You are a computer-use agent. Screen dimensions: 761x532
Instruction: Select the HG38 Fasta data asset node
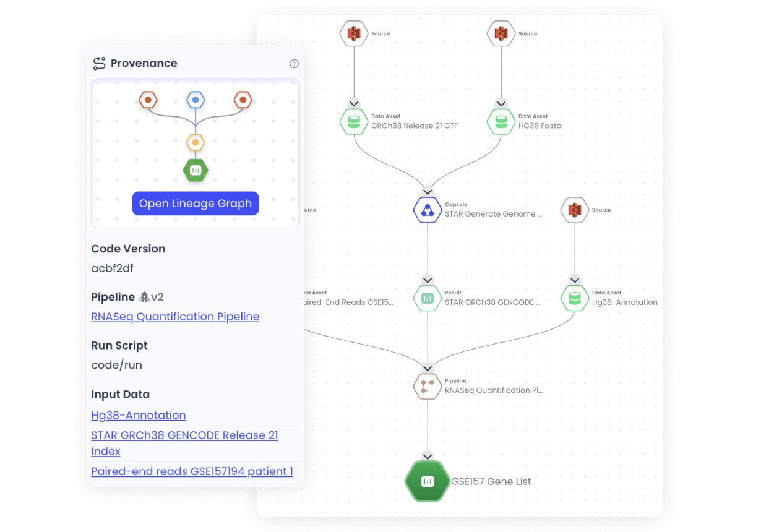click(x=501, y=122)
